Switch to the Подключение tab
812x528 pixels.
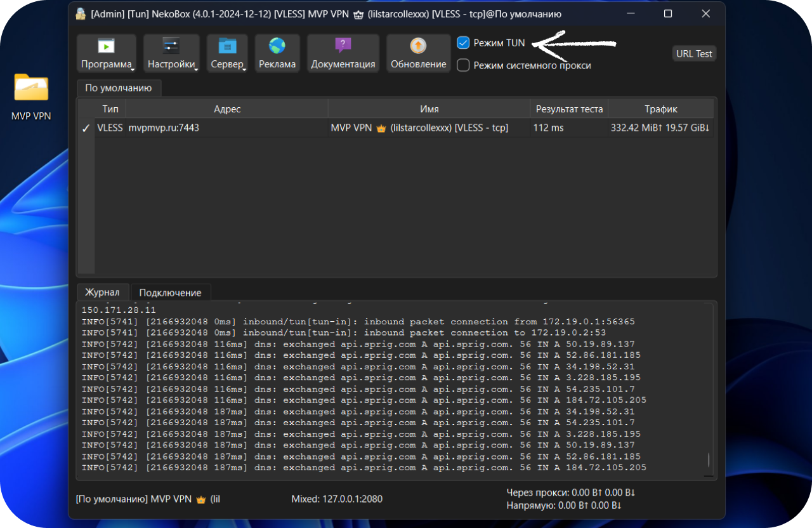[x=170, y=293]
